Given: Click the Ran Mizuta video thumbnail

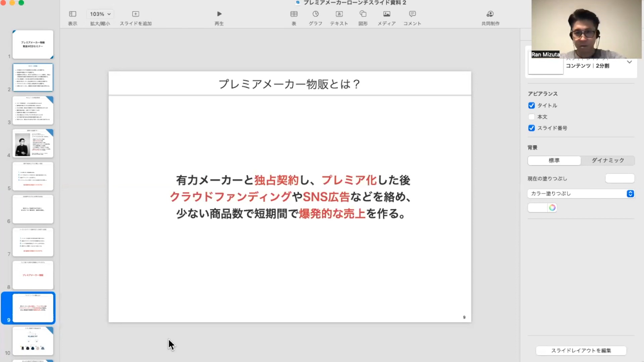Looking at the screenshot, I should coord(586,29).
